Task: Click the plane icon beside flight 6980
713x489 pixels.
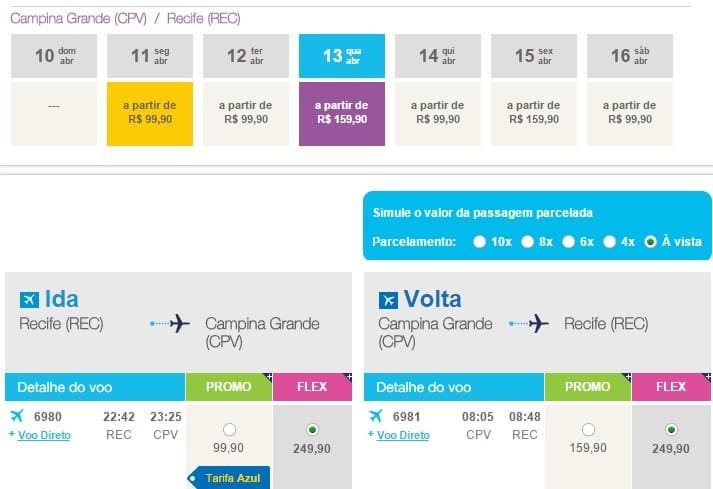Action: 17,415
